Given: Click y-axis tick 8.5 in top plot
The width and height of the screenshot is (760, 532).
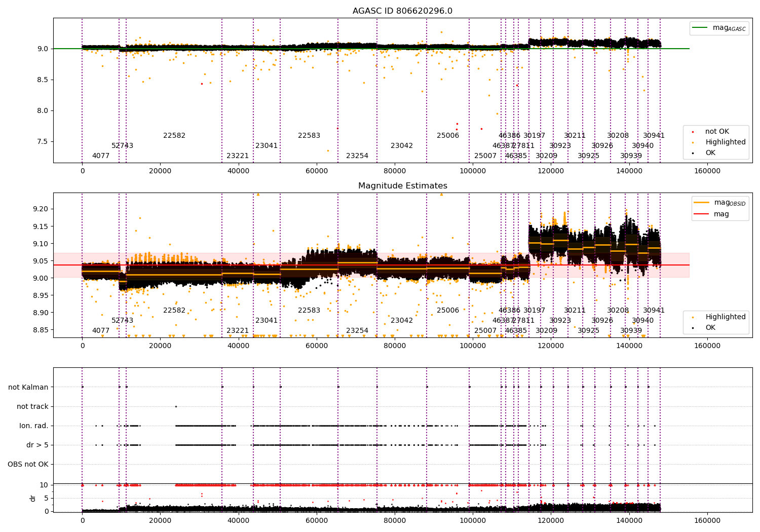Looking at the screenshot, I should 43,80.
